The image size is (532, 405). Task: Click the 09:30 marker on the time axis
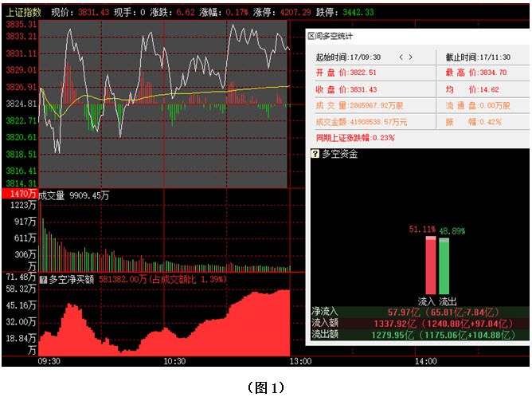click(x=49, y=361)
